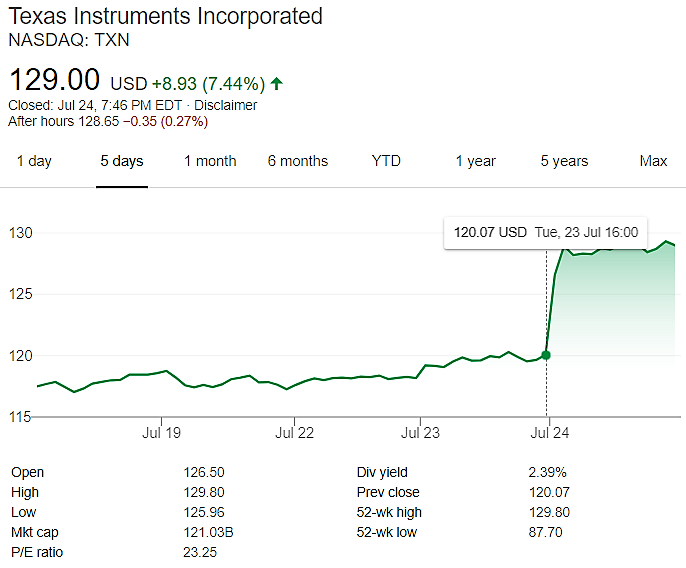Click the Jul 22 axis label
The height and width of the screenshot is (568, 686).
pos(294,433)
